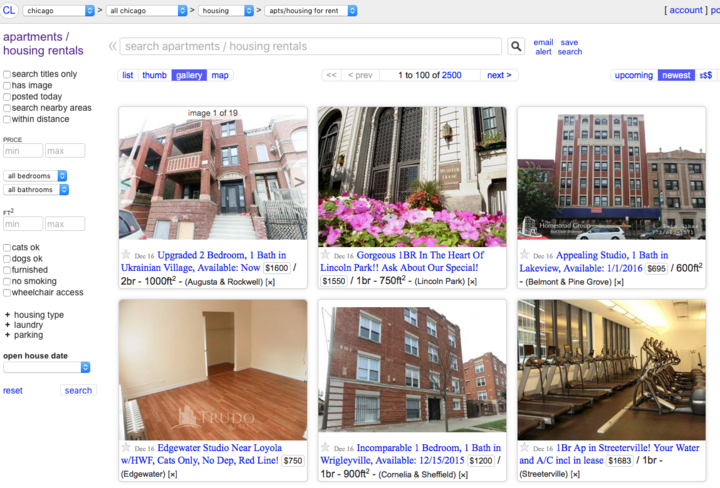Open the all bedrooms dropdown
This screenshot has width=720, height=488.
(x=35, y=176)
